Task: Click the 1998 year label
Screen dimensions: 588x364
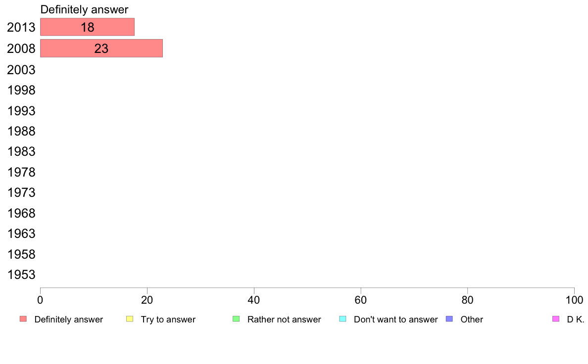Action: 21,91
